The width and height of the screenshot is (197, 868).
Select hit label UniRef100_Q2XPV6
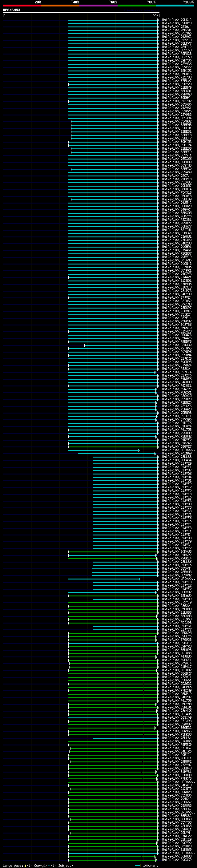tap(177, 111)
